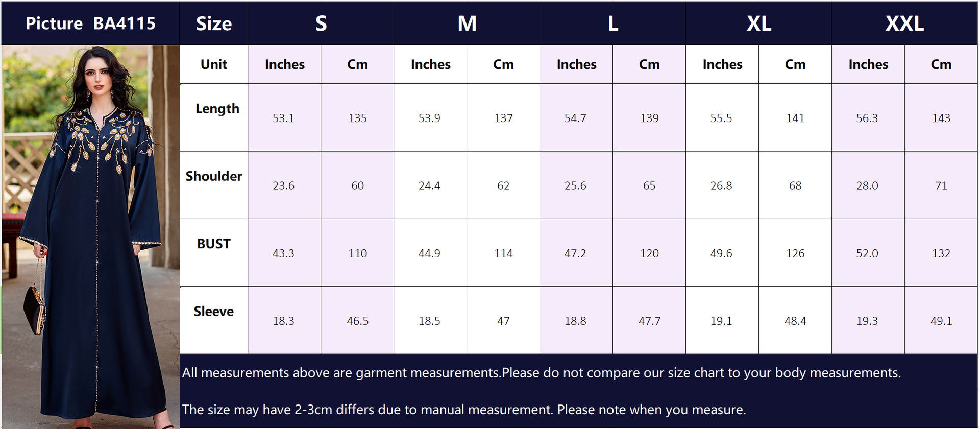980x429 pixels.
Task: Select the 143 length cm cell
Action: click(941, 118)
